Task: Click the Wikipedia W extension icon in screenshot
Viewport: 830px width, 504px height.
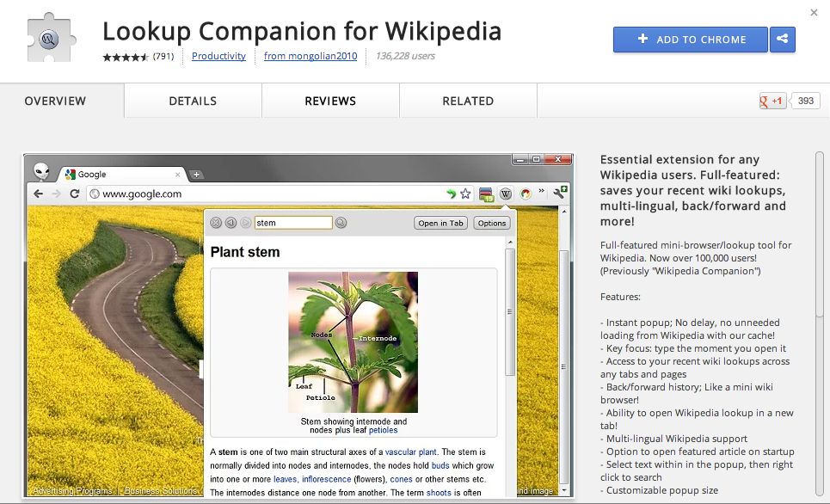Action: pyautogui.click(x=506, y=194)
